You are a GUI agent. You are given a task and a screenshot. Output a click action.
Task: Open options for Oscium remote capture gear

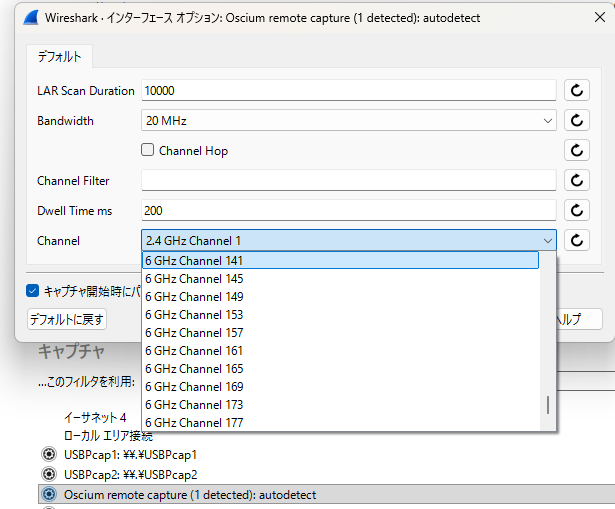[49, 494]
